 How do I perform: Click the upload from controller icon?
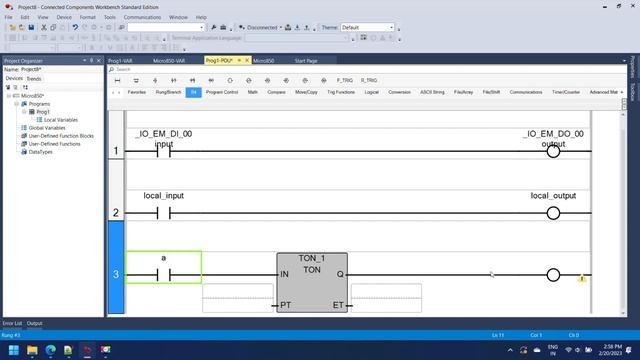click(x=307, y=27)
